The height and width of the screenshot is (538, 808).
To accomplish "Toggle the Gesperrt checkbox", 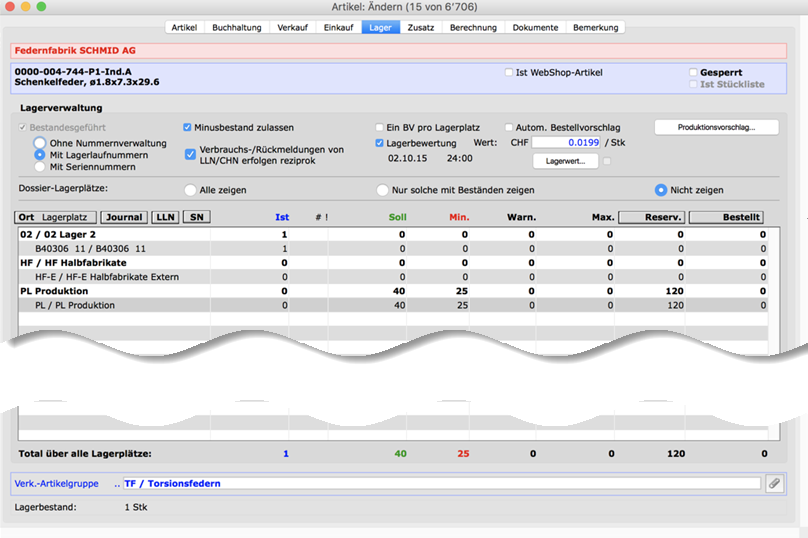I will point(693,73).
